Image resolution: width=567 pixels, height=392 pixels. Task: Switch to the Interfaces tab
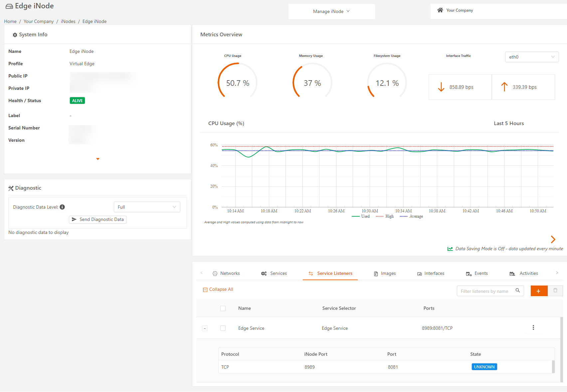(x=431, y=274)
